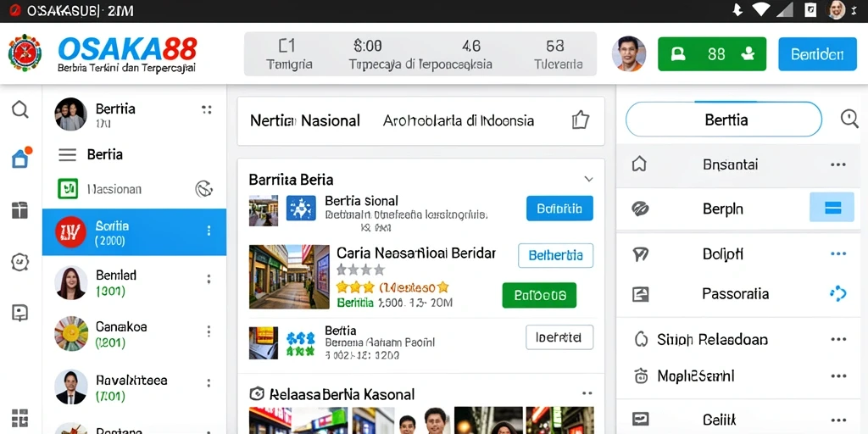Click the green Bolo6o6 button
The width and height of the screenshot is (868, 434).
tap(539, 295)
